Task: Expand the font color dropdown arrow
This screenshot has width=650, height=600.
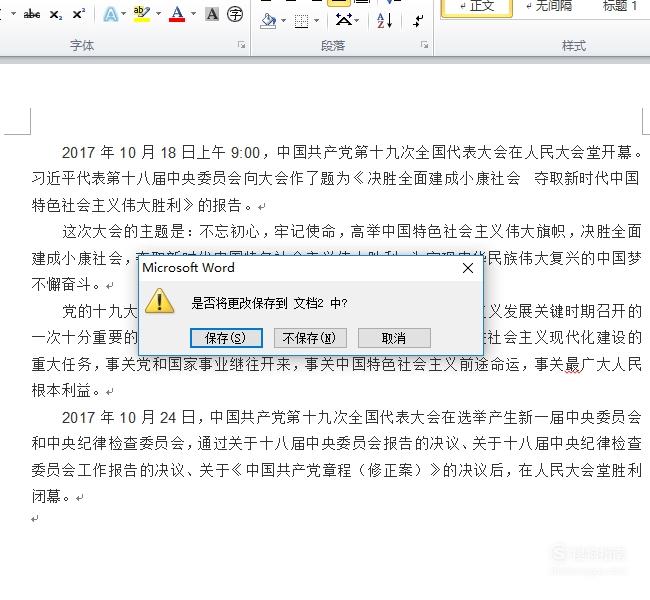Action: 193,14
